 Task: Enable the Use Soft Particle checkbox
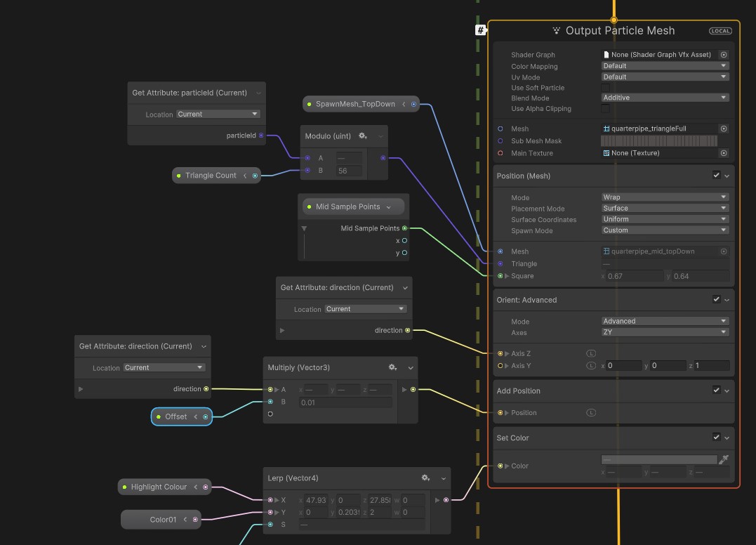click(x=604, y=87)
